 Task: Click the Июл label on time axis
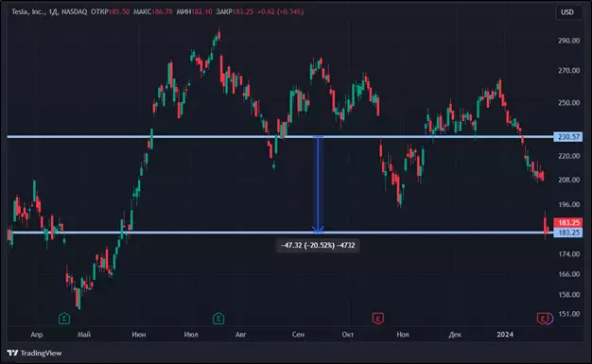click(191, 335)
